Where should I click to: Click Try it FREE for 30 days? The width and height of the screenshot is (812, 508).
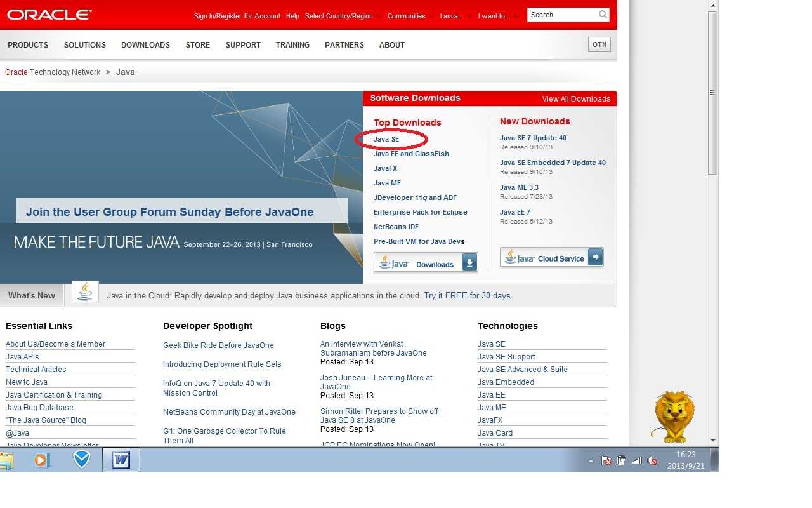[x=468, y=295]
